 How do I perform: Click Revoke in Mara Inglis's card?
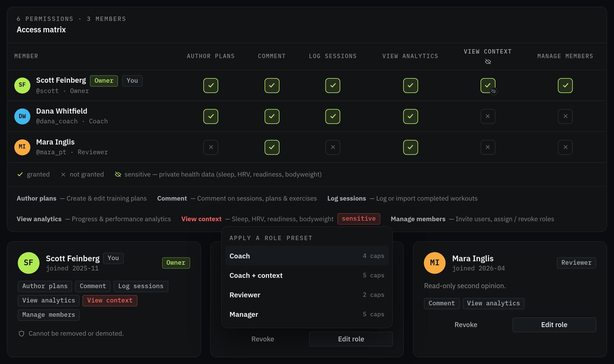pyautogui.click(x=466, y=325)
